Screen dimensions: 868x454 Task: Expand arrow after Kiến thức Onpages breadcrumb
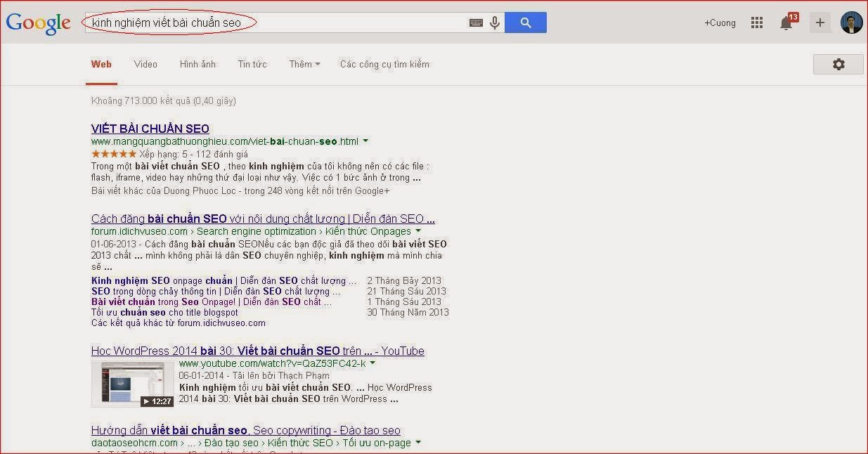[x=418, y=231]
